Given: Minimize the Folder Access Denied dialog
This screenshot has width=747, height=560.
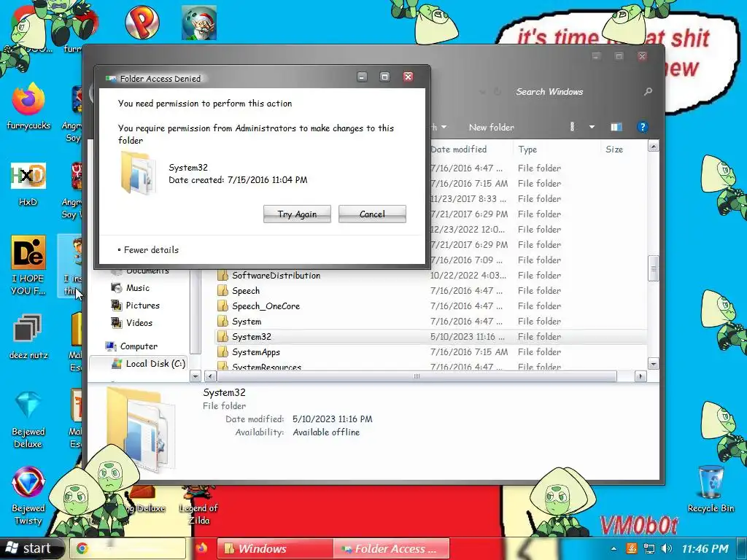Looking at the screenshot, I should tap(362, 77).
